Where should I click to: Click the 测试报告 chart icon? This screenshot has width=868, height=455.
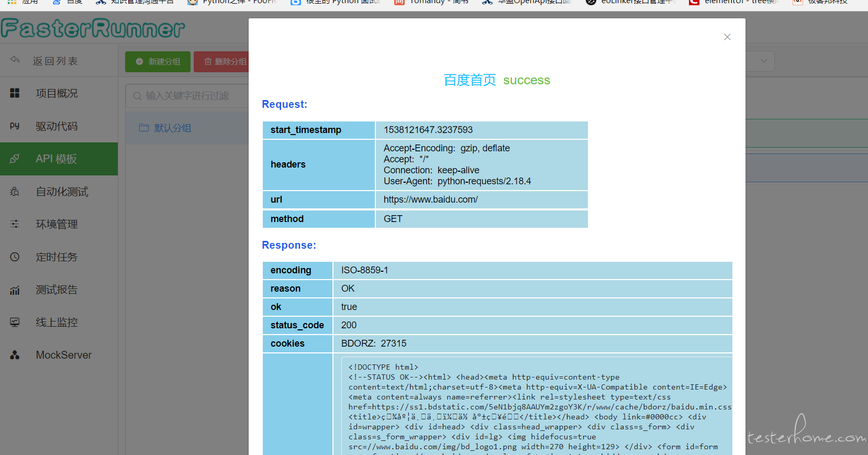coord(15,290)
